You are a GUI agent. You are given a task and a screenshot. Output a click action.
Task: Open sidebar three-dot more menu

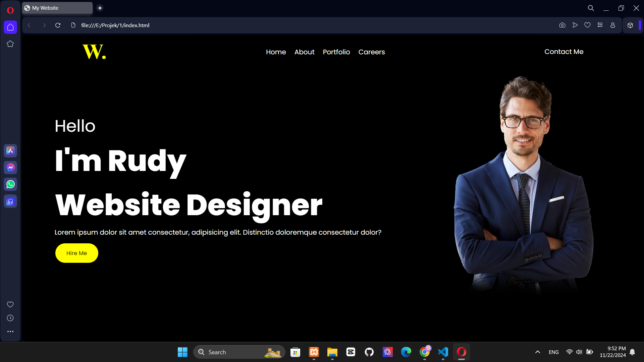point(10,331)
